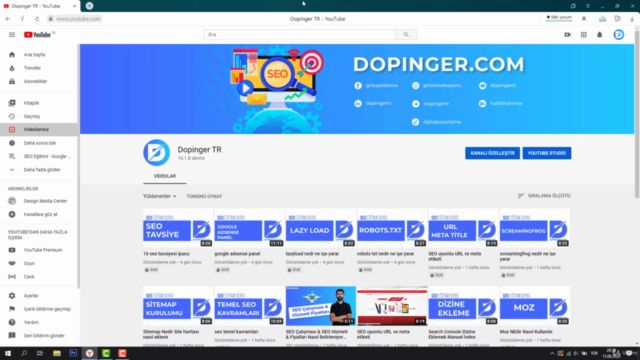Open the YouTube hamburger guide menu

[x=12, y=35]
